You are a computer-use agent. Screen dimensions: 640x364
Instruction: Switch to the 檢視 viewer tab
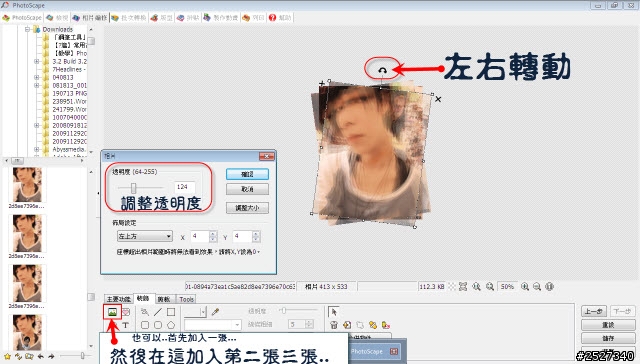(57, 18)
